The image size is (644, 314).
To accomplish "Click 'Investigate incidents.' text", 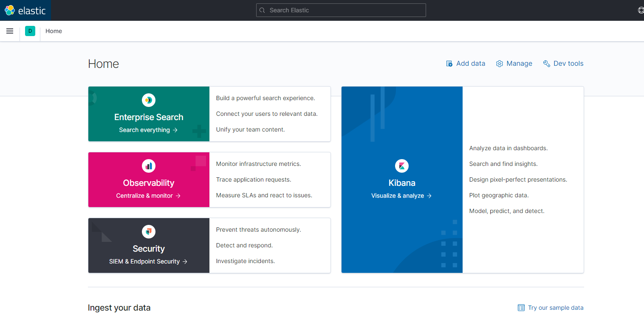I will coord(246,261).
